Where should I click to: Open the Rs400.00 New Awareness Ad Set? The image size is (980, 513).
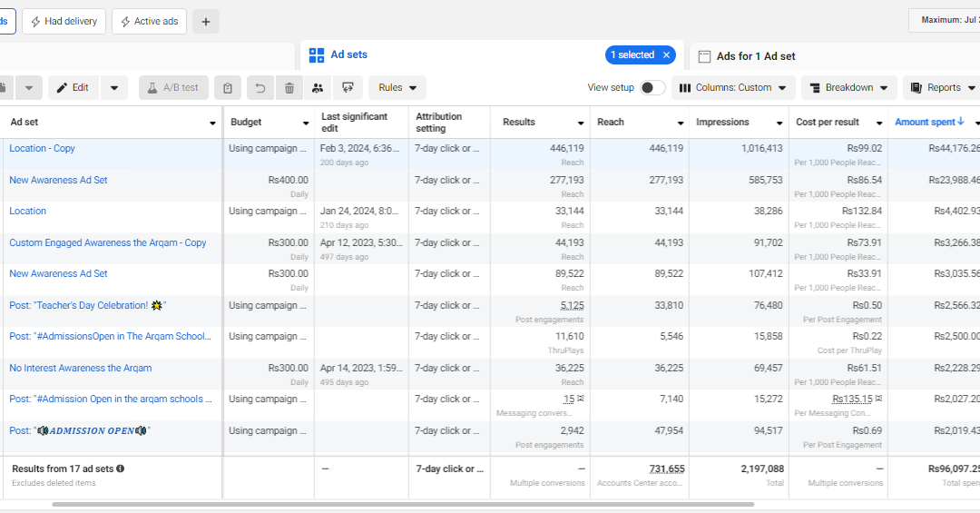[x=58, y=180]
